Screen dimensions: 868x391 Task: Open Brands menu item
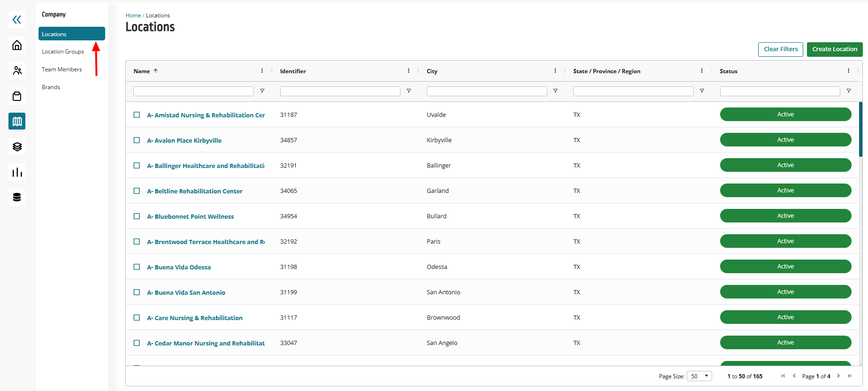[x=51, y=87]
